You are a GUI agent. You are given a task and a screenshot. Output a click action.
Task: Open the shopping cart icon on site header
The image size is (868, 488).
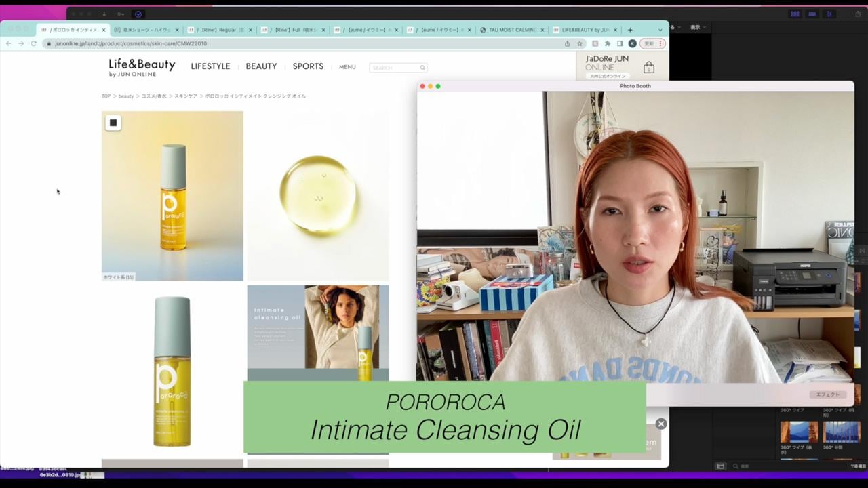click(x=648, y=67)
